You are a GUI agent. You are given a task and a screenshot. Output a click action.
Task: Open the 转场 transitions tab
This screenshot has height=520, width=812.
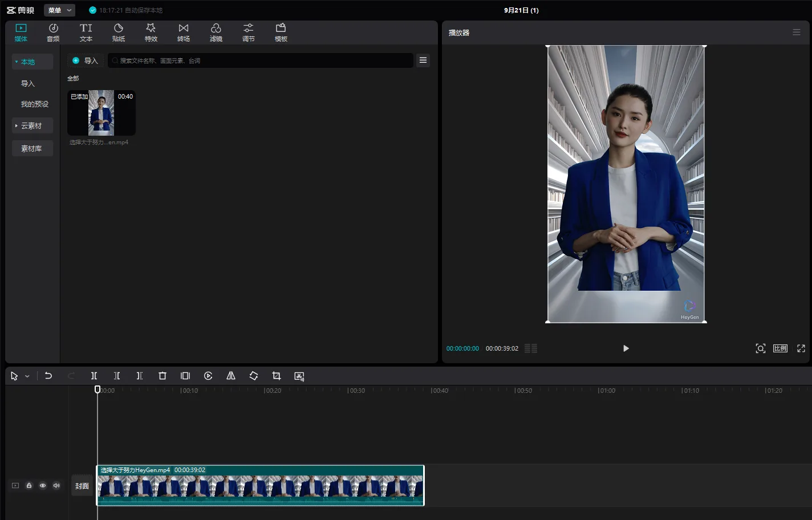[x=184, y=32]
